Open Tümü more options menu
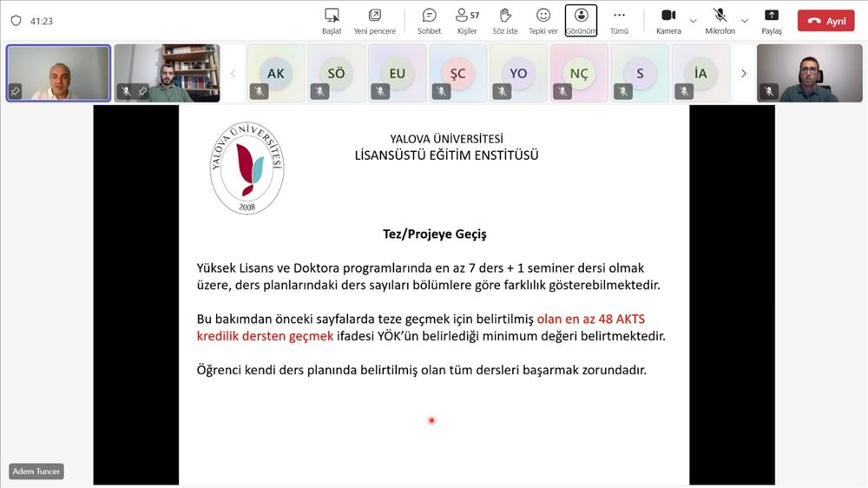 619,21
